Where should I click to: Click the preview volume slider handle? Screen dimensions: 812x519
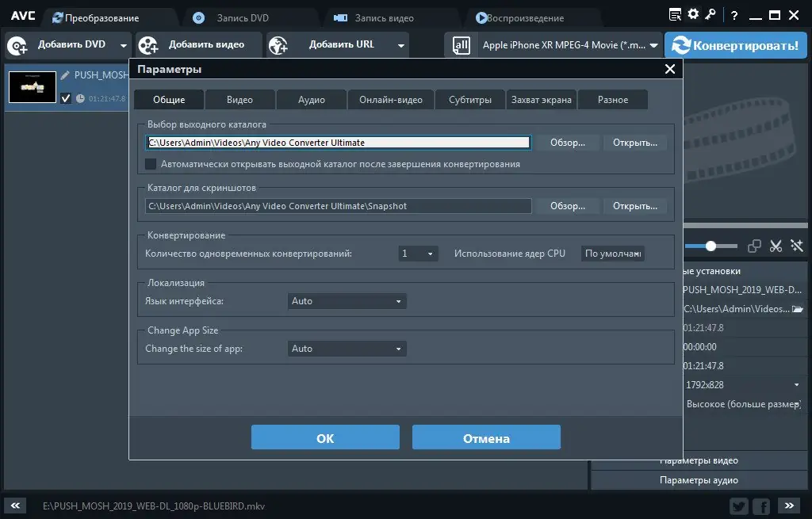point(710,246)
